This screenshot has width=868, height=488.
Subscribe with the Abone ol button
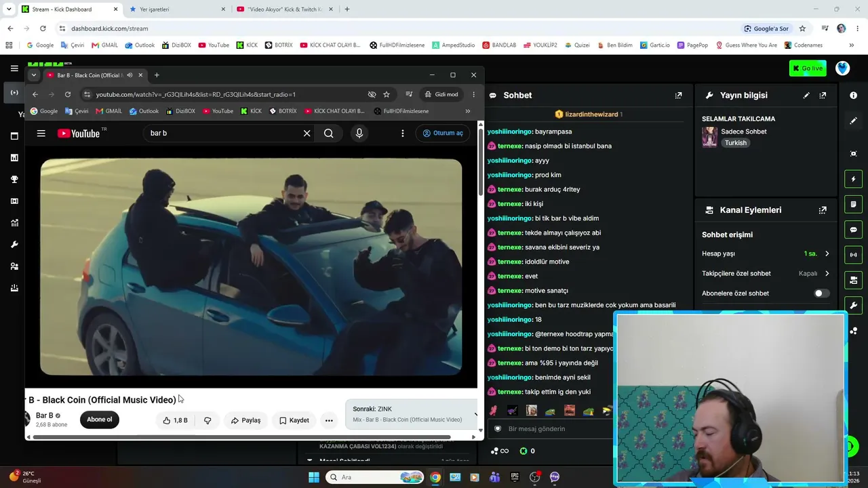click(x=100, y=420)
